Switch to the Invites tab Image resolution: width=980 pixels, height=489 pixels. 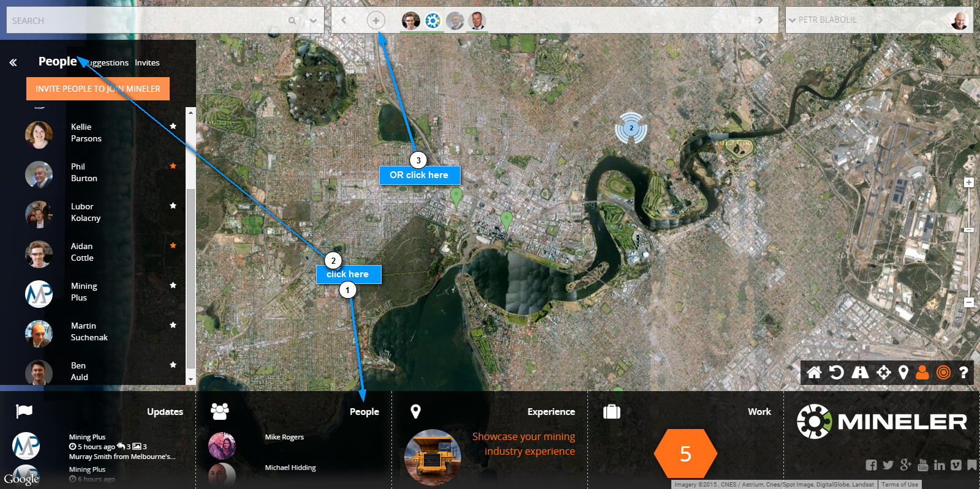point(147,62)
